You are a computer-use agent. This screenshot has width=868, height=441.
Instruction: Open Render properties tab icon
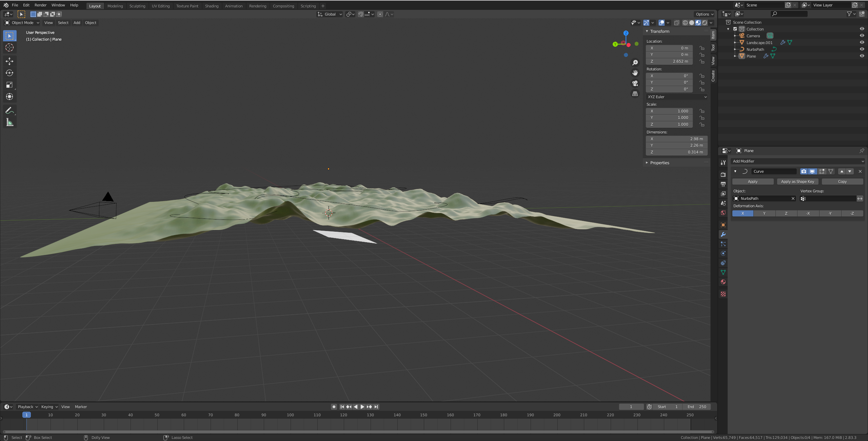(723, 174)
